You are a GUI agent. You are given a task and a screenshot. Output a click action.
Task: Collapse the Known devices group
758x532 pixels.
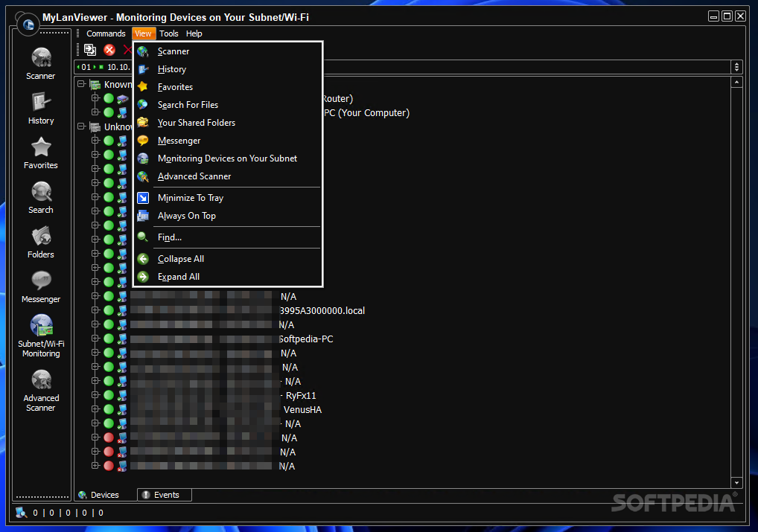81,84
